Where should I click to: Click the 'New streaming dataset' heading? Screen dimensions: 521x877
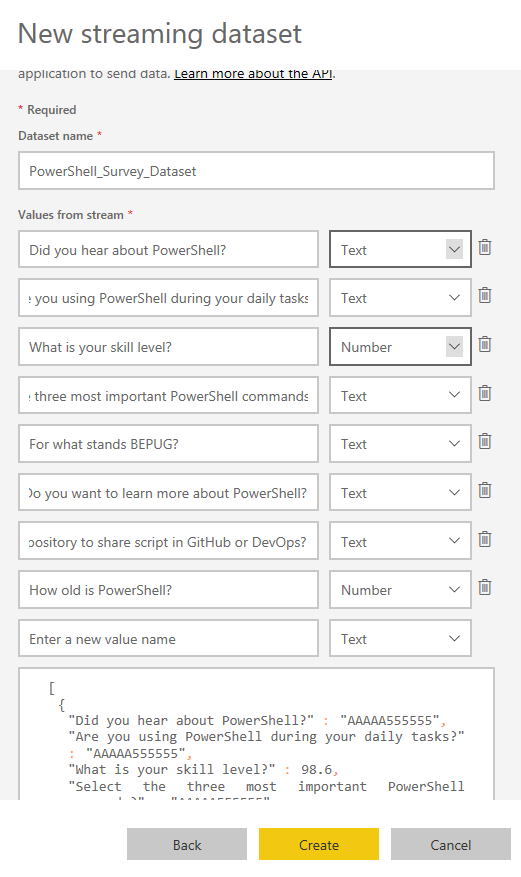click(160, 34)
